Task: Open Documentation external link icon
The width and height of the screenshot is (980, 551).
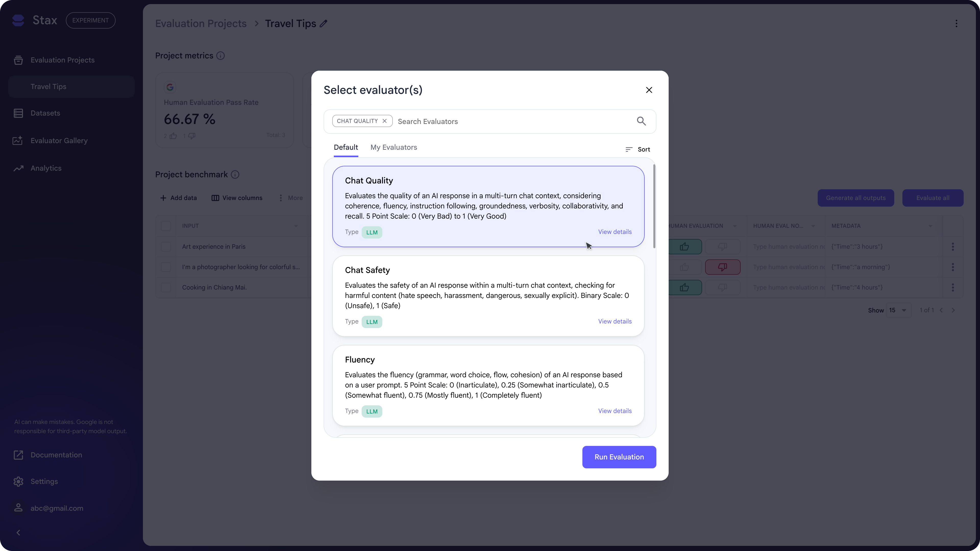Action: tap(18, 455)
